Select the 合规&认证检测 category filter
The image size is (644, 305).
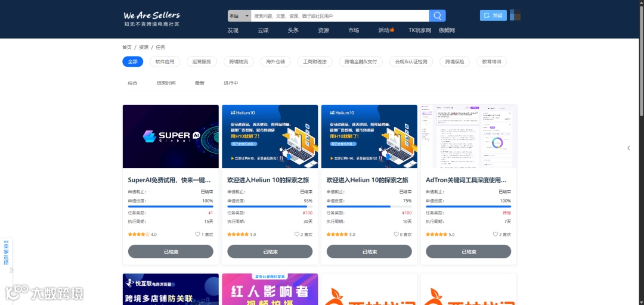point(411,62)
